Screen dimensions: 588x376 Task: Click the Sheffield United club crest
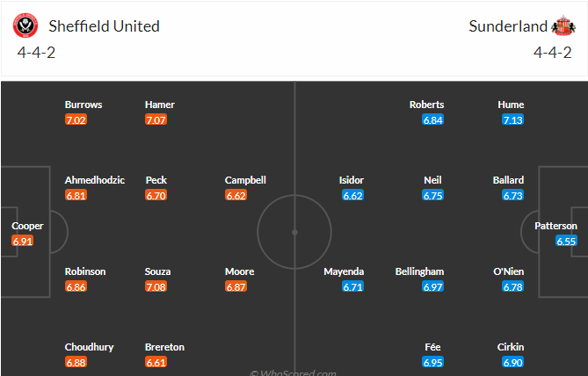coord(25,25)
